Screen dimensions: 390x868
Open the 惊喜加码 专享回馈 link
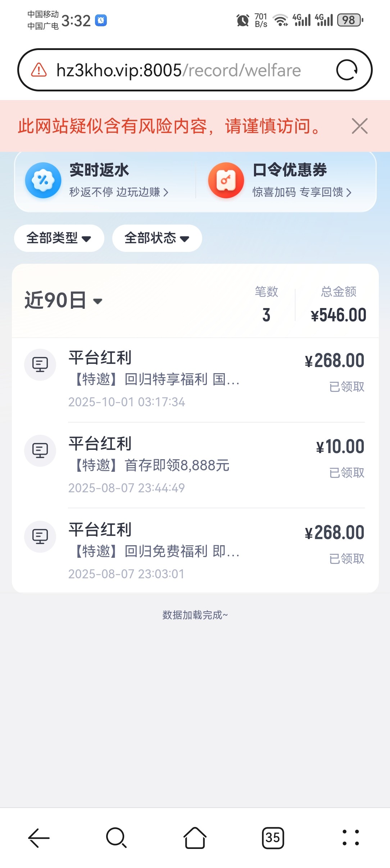pos(301,192)
